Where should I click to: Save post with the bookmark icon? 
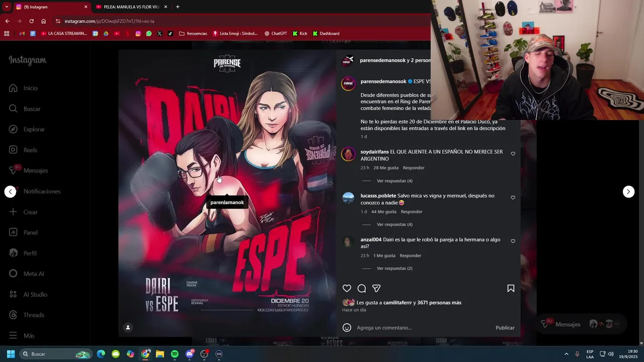pos(511,289)
